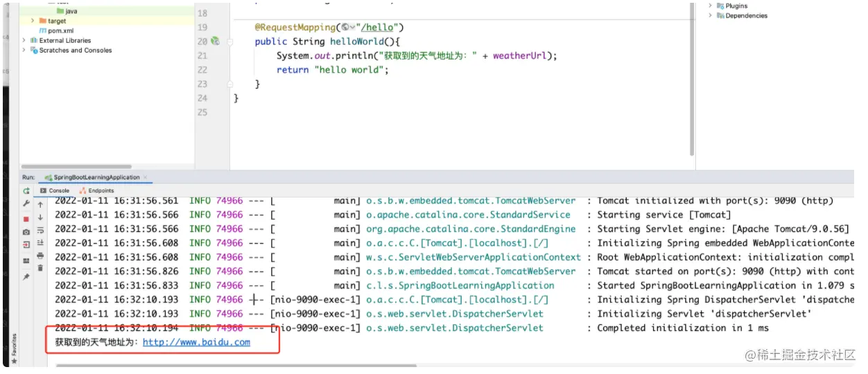The image size is (868, 374).
Task: Click the 'Starting service [Tomcat]' log message
Action: point(664,215)
